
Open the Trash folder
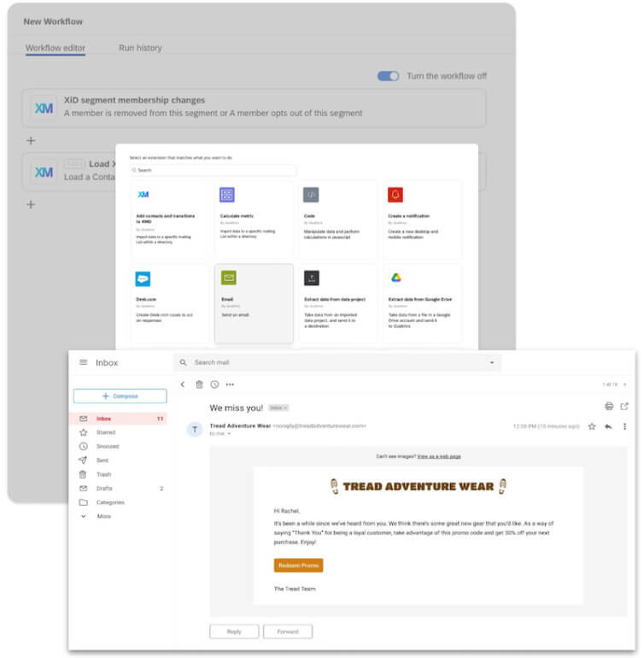point(103,474)
